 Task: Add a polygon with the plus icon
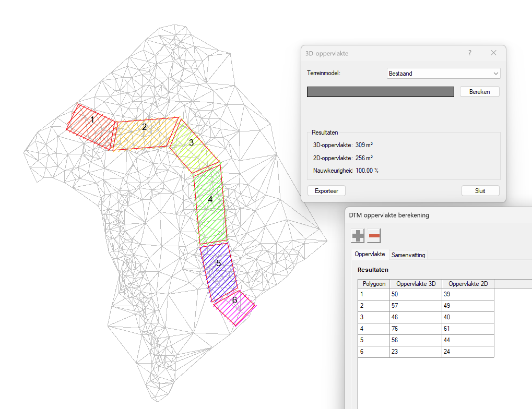coord(358,236)
